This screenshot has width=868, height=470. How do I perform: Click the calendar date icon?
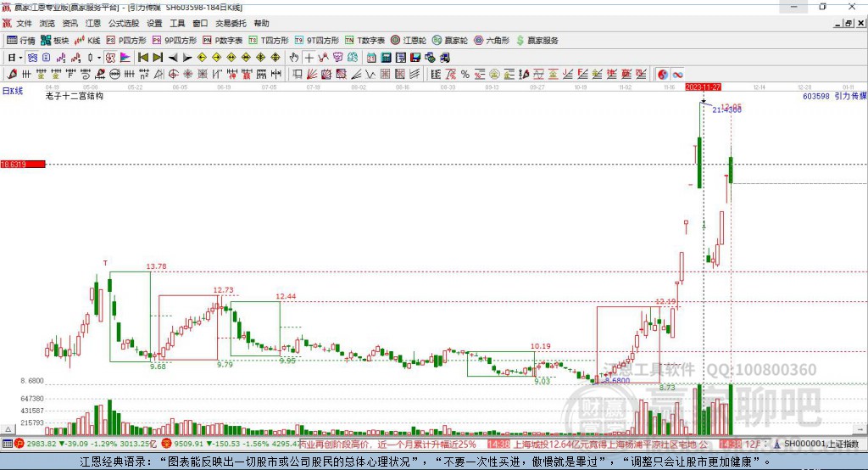(x=371, y=57)
